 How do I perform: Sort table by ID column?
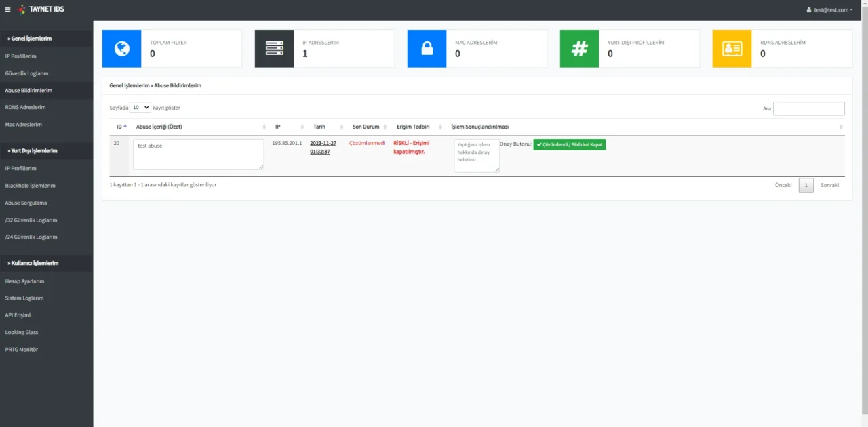click(x=121, y=127)
